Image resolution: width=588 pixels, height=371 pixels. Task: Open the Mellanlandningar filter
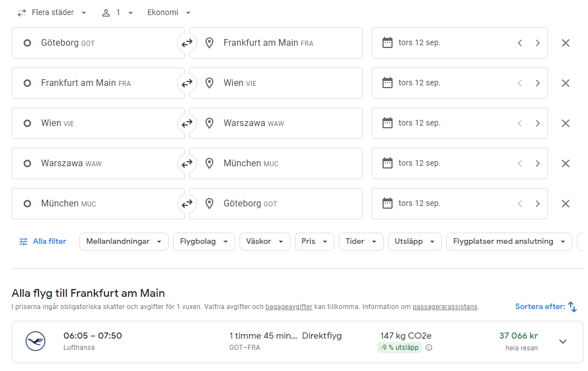[x=124, y=242]
